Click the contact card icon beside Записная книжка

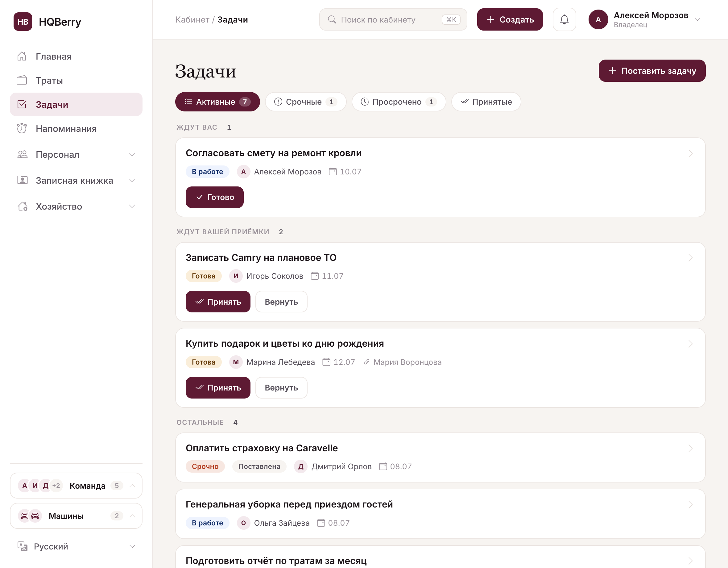(22, 181)
